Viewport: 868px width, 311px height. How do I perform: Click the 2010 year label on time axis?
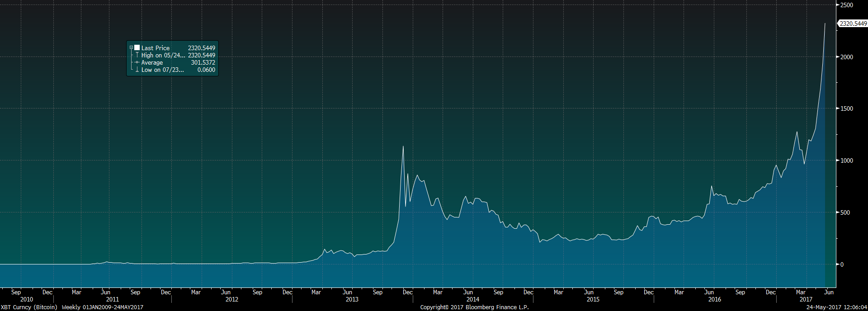click(27, 299)
